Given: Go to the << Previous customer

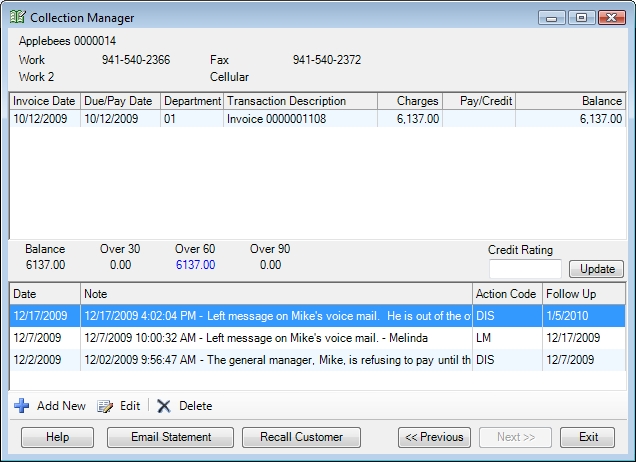Looking at the screenshot, I should tap(435, 437).
